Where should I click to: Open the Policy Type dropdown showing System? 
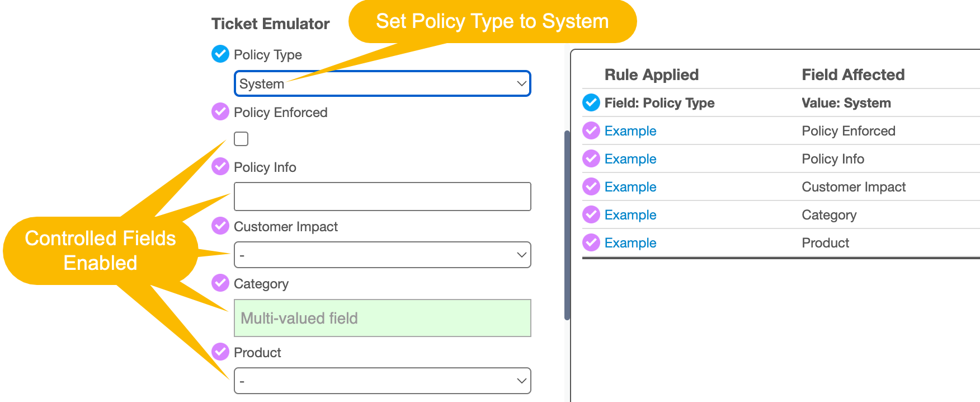[x=383, y=83]
